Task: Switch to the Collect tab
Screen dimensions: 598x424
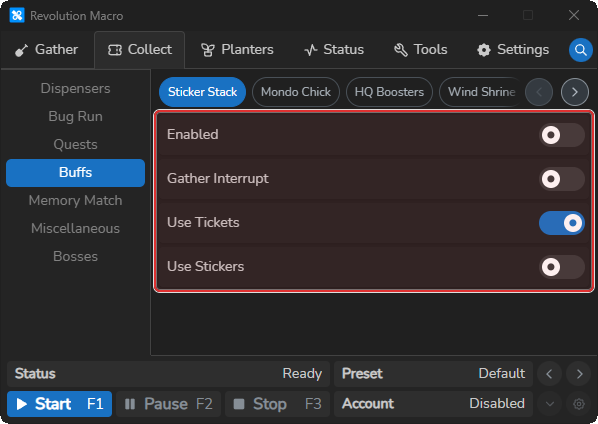Action: click(x=140, y=50)
